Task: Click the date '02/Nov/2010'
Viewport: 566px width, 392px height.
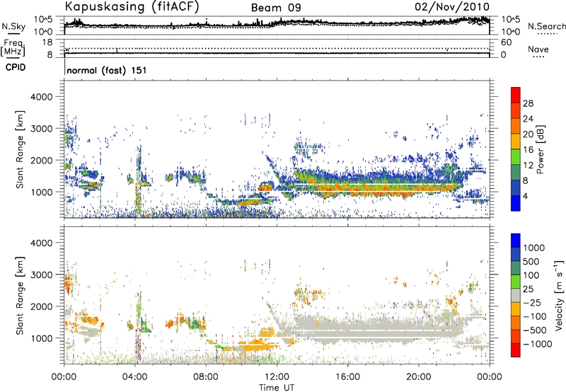Action: point(452,6)
